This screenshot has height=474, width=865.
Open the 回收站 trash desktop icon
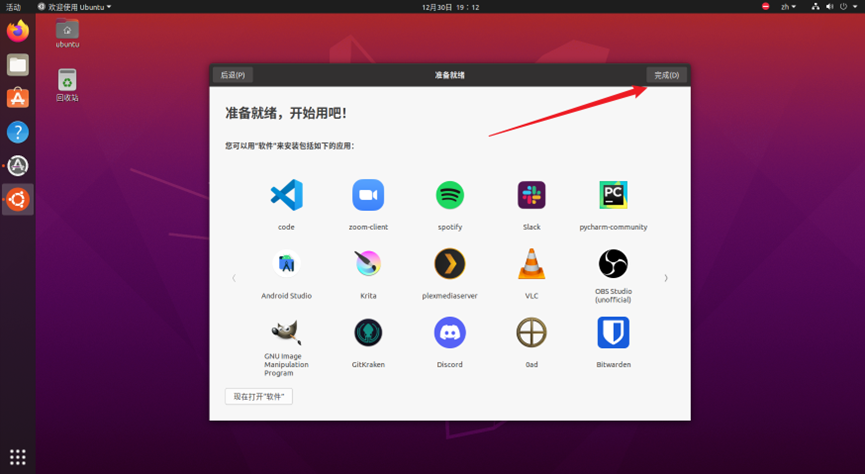(67, 86)
